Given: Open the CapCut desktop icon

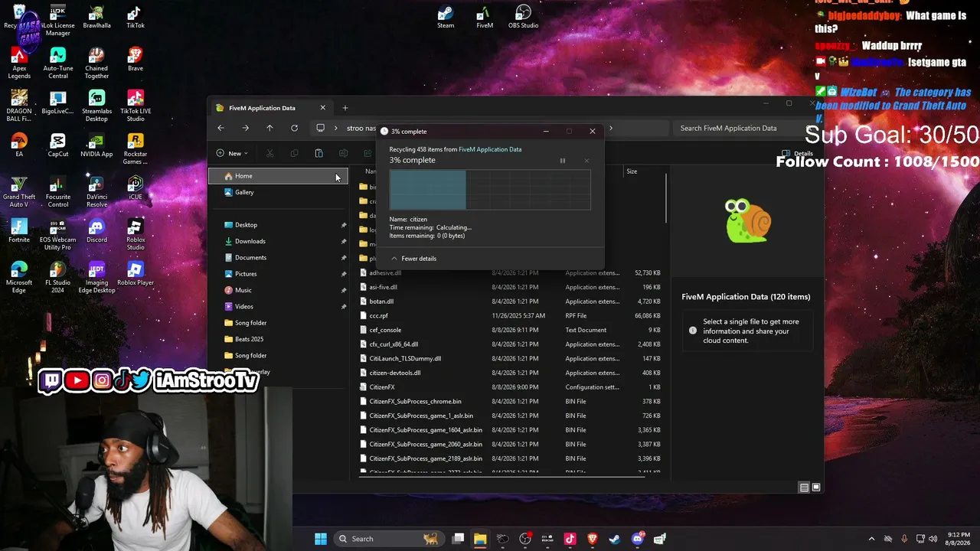Looking at the screenshot, I should pos(57,145).
